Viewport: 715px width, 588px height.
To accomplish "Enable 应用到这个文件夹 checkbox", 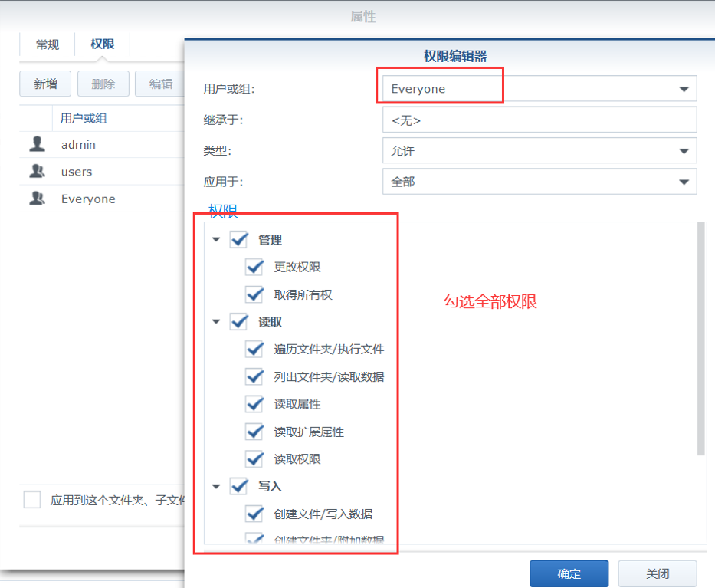I will point(32,500).
